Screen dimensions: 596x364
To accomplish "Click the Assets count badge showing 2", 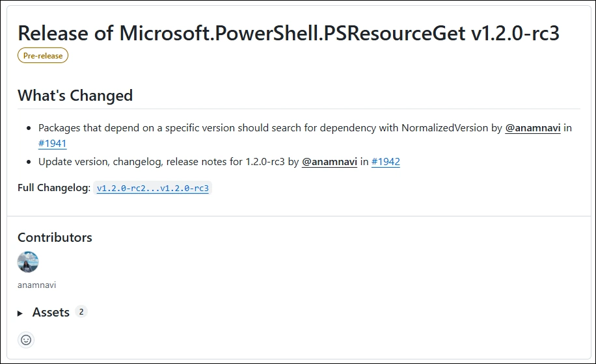I will pos(81,312).
